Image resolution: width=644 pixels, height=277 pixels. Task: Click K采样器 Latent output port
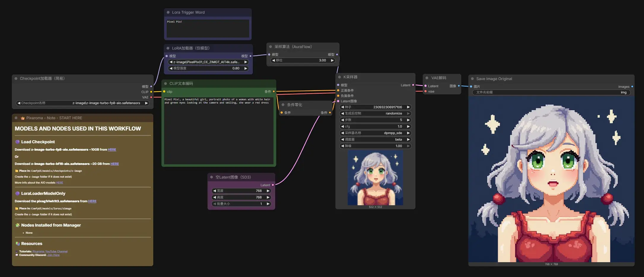click(413, 85)
